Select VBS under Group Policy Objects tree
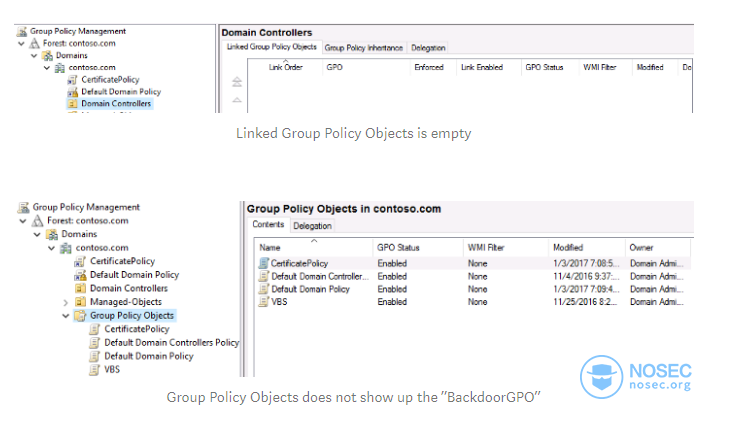The image size is (744, 423). pyautogui.click(x=112, y=369)
